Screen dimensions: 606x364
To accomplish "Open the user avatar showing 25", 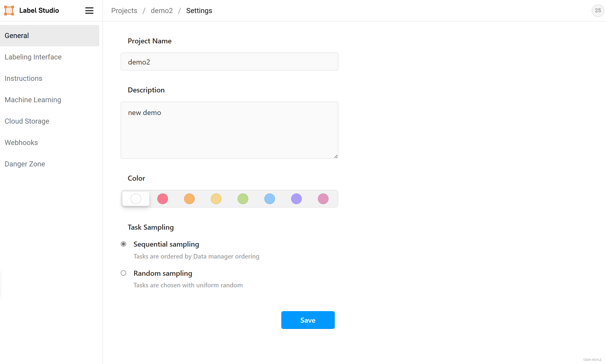I will [598, 10].
